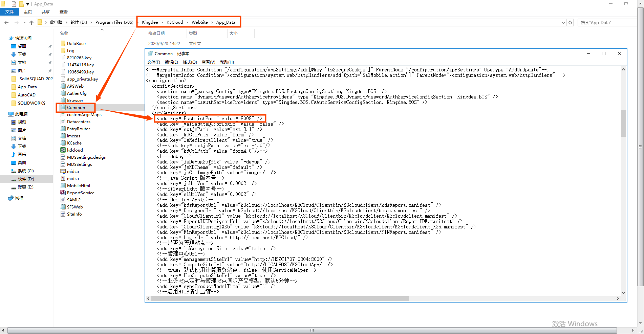Screen dimensions: 644x334
Task: Open _SolidSQUAD_202 folder in navigation pane
Action: [35, 79]
